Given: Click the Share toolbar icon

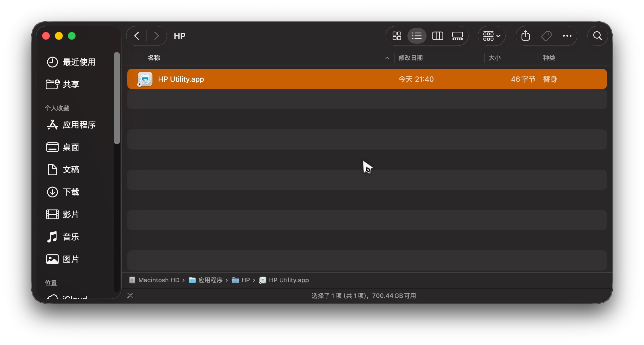Looking at the screenshot, I should click(x=525, y=36).
